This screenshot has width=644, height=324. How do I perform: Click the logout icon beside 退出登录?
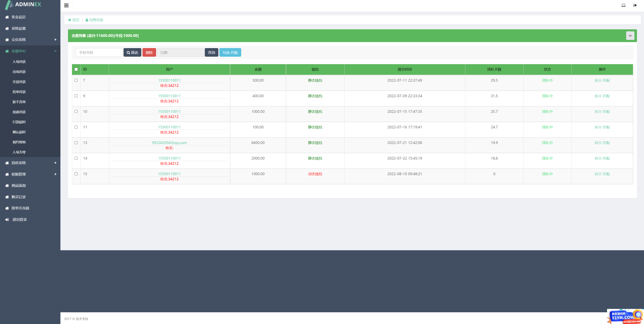coord(7,220)
